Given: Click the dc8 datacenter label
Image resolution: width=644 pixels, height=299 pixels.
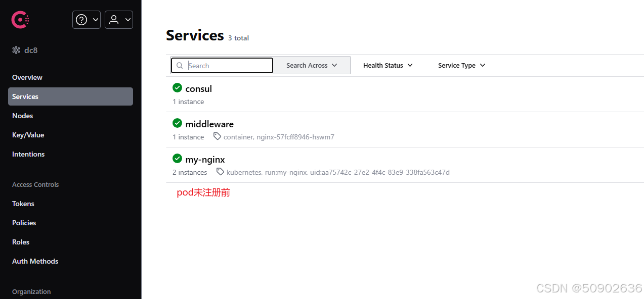Looking at the screenshot, I should [31, 51].
